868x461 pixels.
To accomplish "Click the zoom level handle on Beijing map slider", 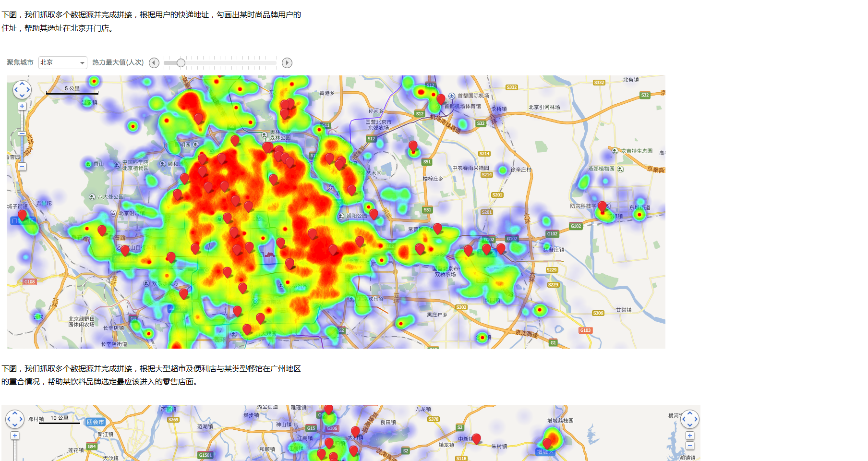I will pos(22,133).
